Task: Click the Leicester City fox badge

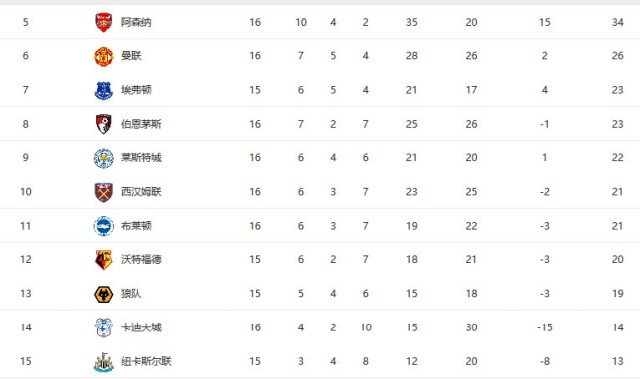Action: tap(104, 158)
